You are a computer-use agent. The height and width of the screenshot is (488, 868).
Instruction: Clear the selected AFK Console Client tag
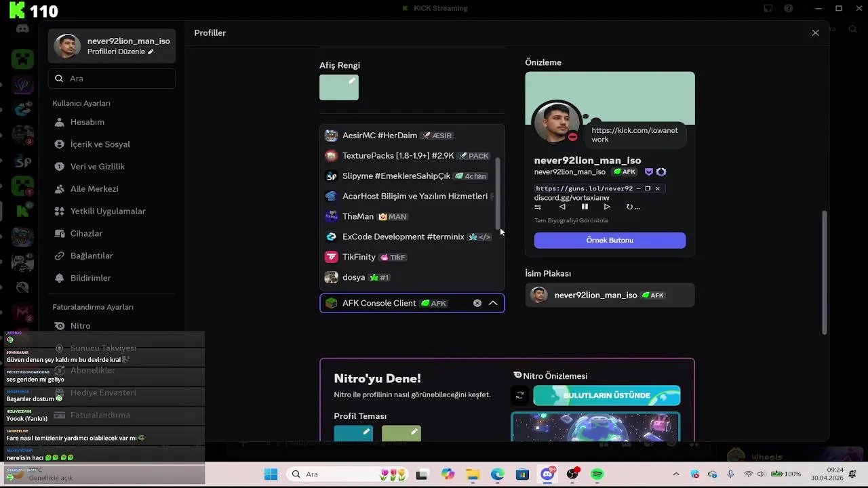[477, 304]
